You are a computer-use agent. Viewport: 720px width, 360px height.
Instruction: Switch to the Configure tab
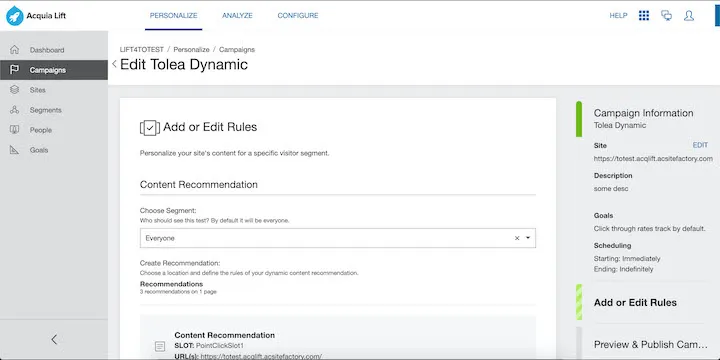[298, 16]
